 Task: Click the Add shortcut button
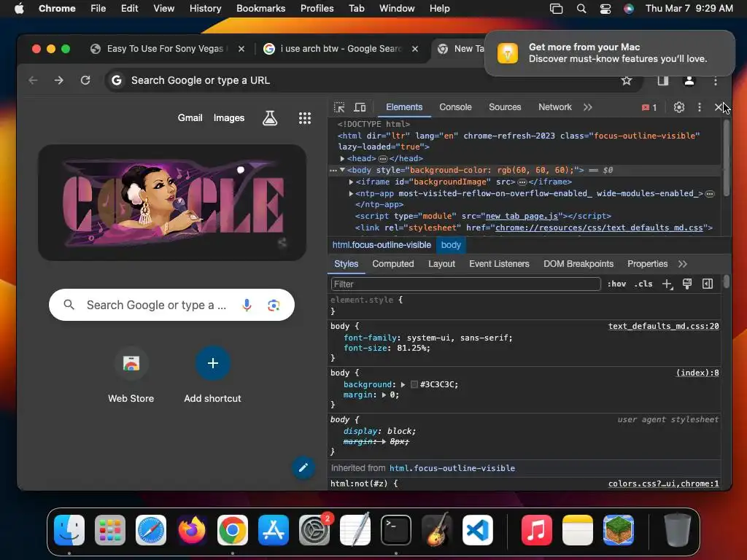212,376
